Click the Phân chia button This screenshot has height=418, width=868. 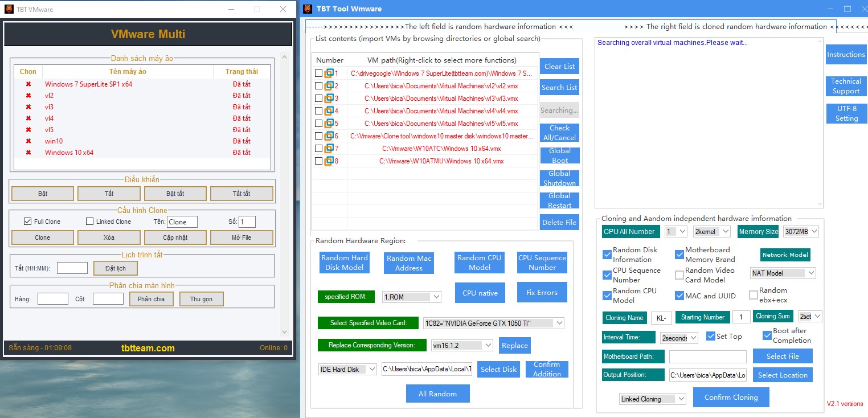[x=151, y=299]
